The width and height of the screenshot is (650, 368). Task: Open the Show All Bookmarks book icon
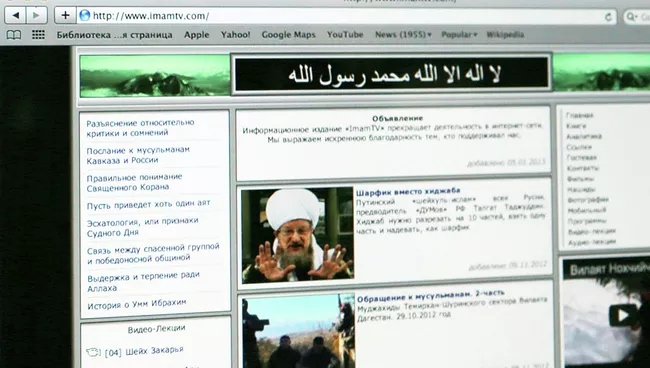[14, 35]
